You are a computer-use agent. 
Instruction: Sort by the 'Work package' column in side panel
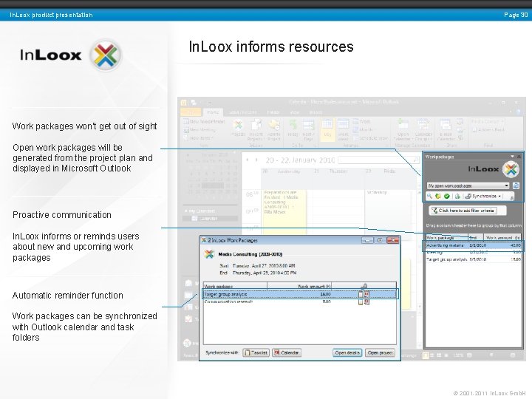click(447, 237)
